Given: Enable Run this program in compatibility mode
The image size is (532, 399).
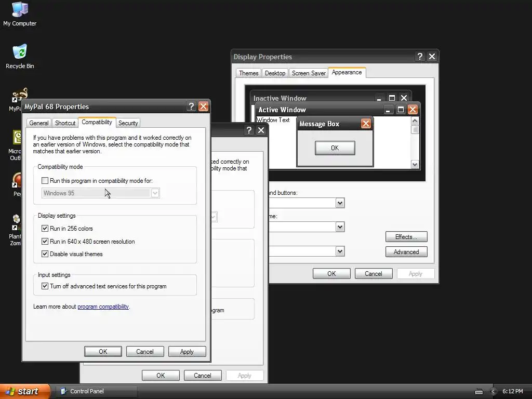Looking at the screenshot, I should click(45, 180).
